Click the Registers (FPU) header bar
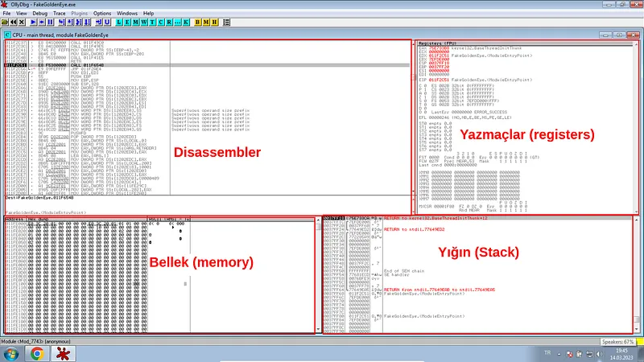 [x=525, y=43]
